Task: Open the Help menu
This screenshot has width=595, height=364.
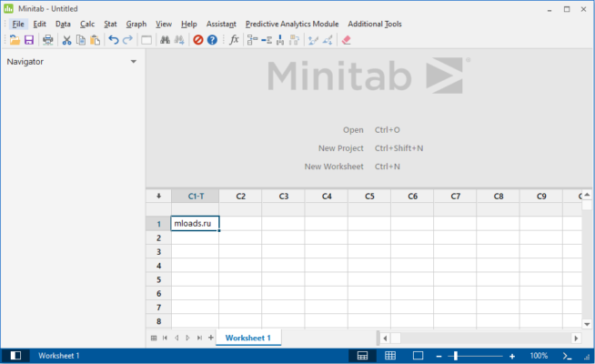Action: point(189,24)
